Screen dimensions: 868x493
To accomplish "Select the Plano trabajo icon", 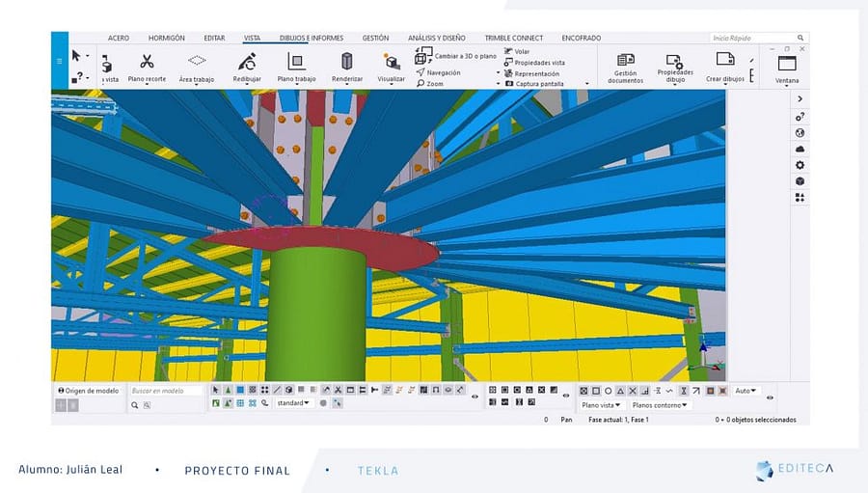I will click(296, 61).
